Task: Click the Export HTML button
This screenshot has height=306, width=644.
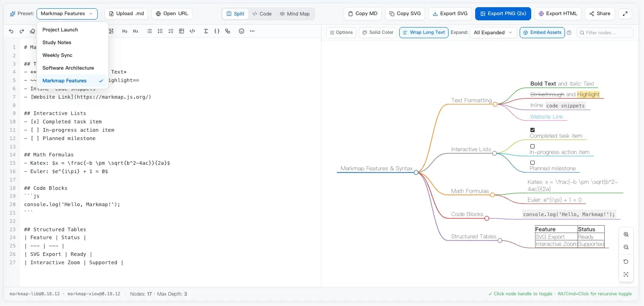Action: pyautogui.click(x=558, y=14)
